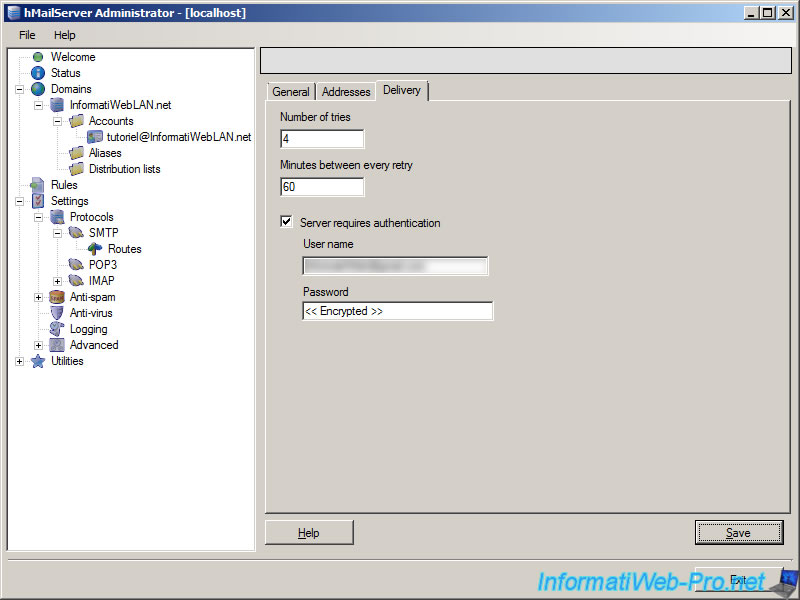Viewport: 800px width, 600px height.
Task: Select the Anti-spam icon
Action: (x=56, y=297)
